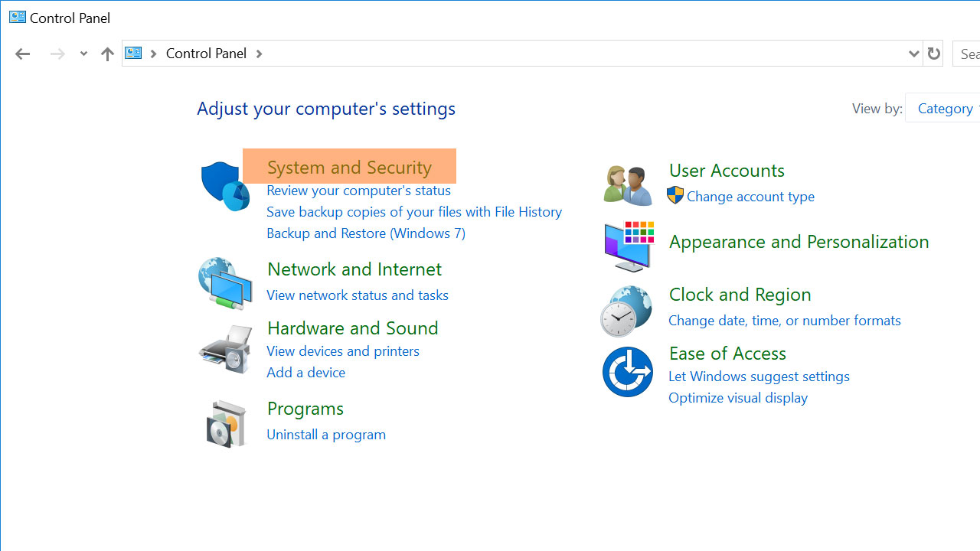Screen dimensions: 980x551
Task: Select Change account type link
Action: pos(750,197)
